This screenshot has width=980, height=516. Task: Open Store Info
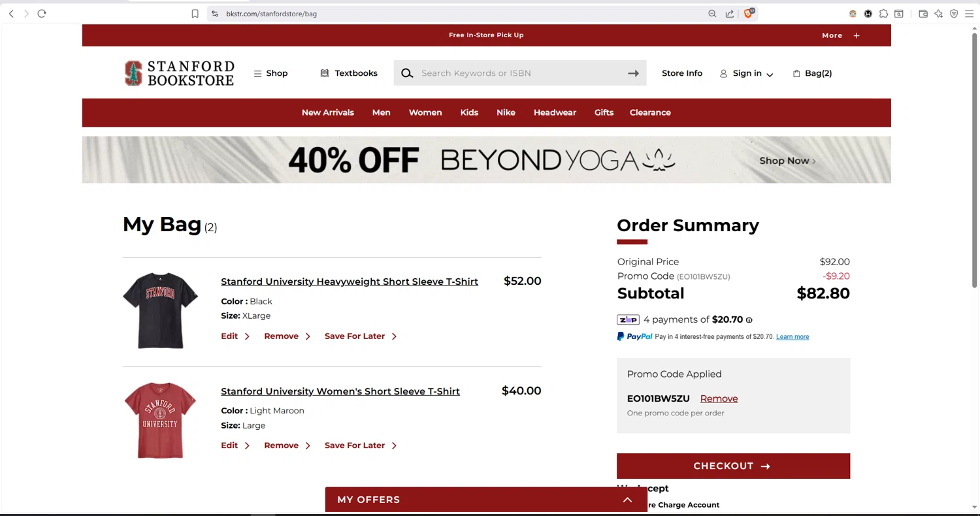(682, 73)
